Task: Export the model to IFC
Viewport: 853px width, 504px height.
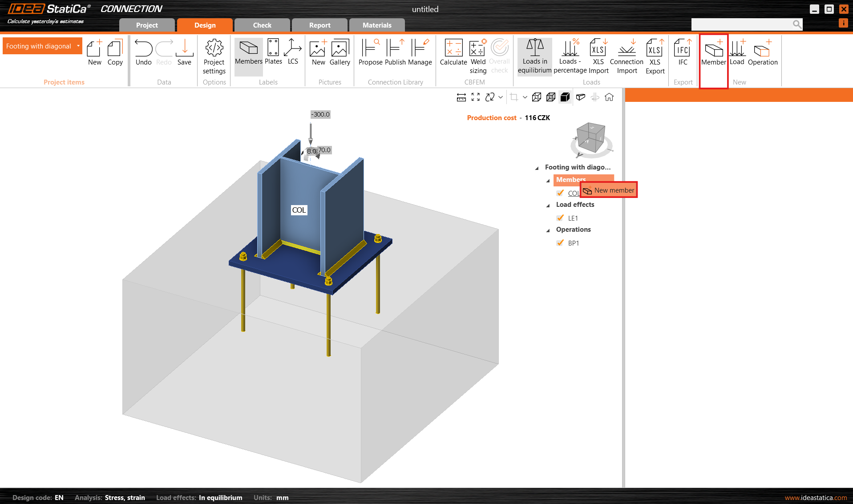Action: pyautogui.click(x=682, y=54)
